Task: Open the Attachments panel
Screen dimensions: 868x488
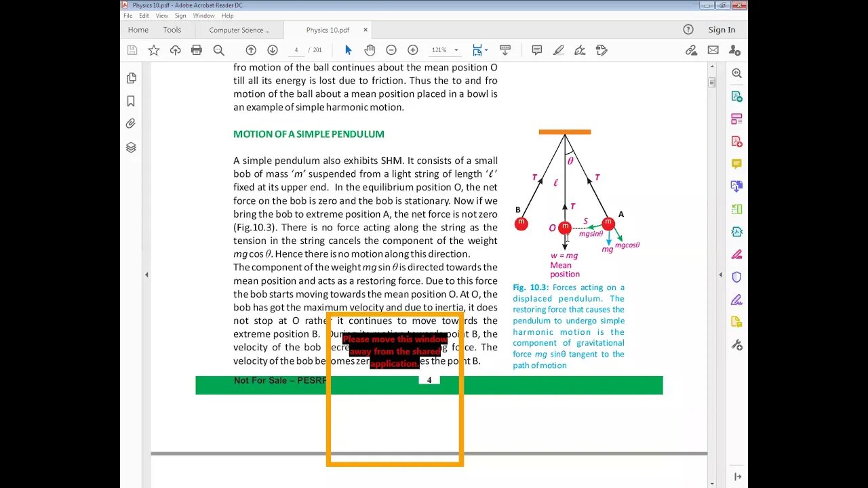Action: [131, 124]
